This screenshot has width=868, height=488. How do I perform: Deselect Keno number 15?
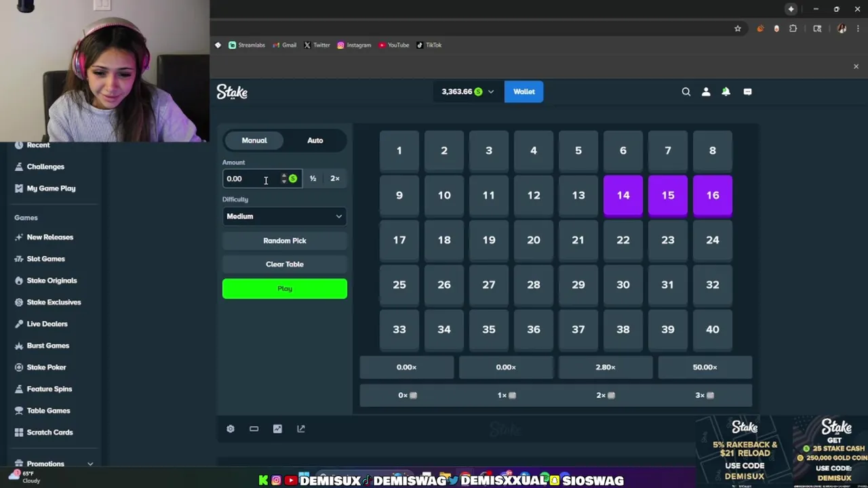click(668, 195)
